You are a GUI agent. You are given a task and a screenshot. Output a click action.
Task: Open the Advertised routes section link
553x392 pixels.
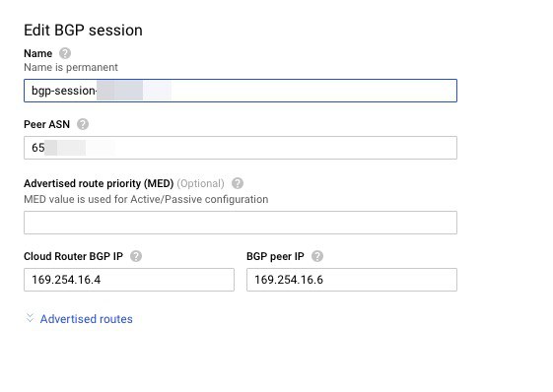pos(87,319)
